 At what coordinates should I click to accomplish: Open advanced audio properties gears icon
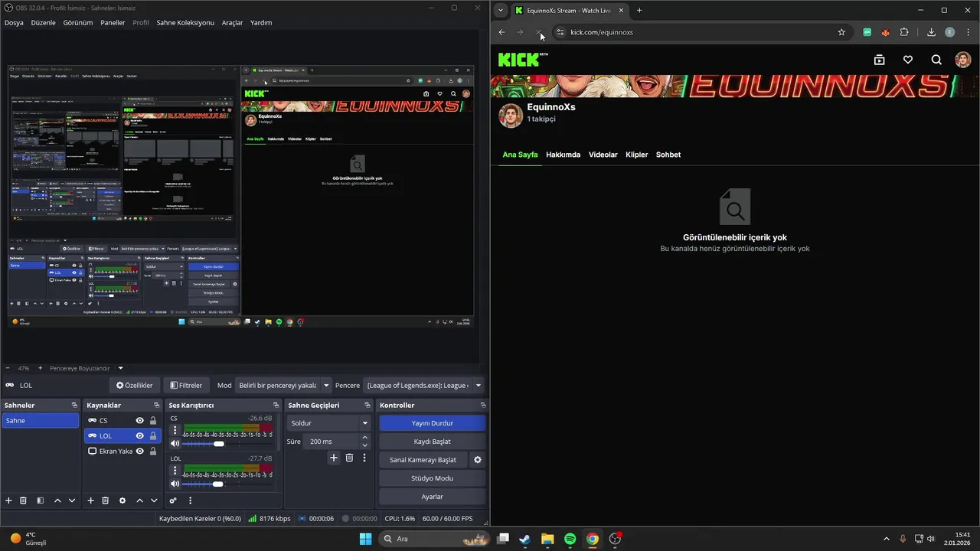pyautogui.click(x=173, y=500)
